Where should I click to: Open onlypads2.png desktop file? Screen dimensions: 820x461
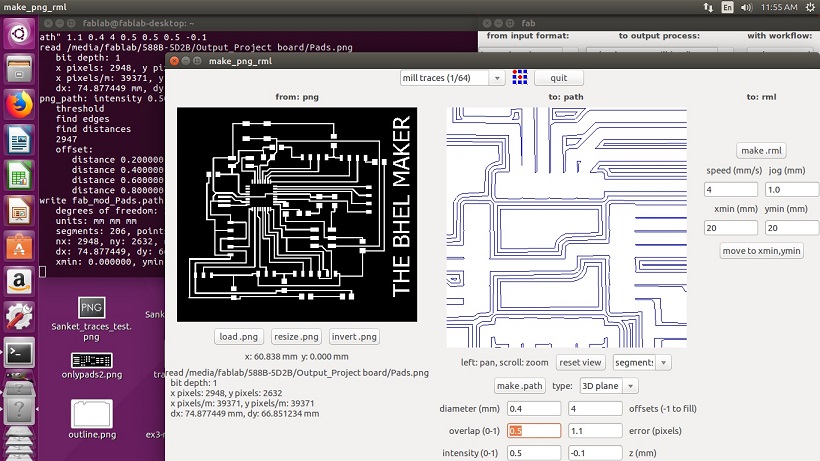pos(92,366)
